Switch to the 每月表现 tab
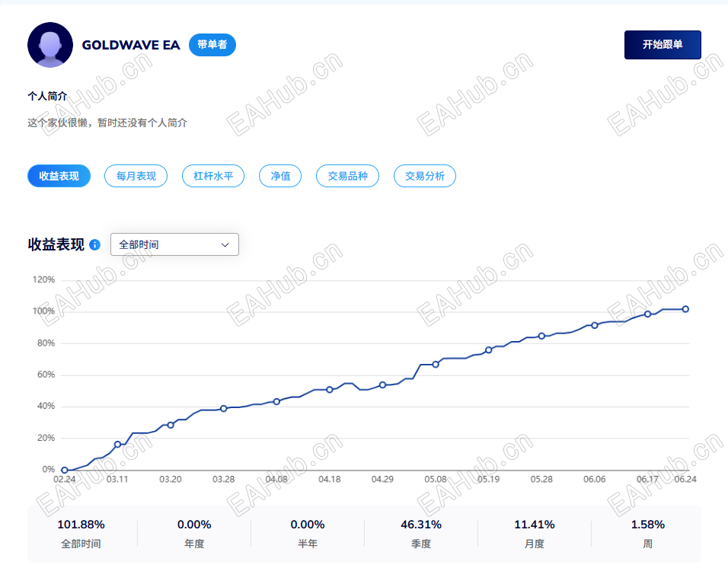The image size is (728, 571). [x=136, y=176]
